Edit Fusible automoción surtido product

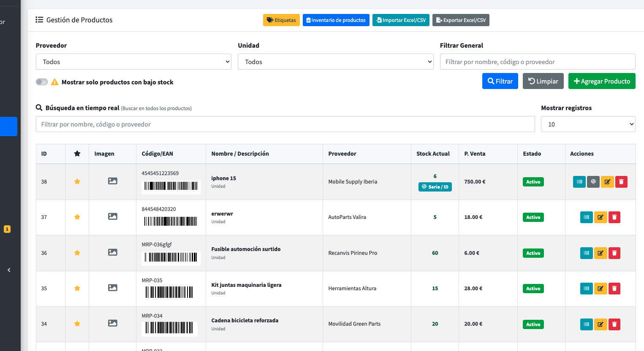(601, 253)
